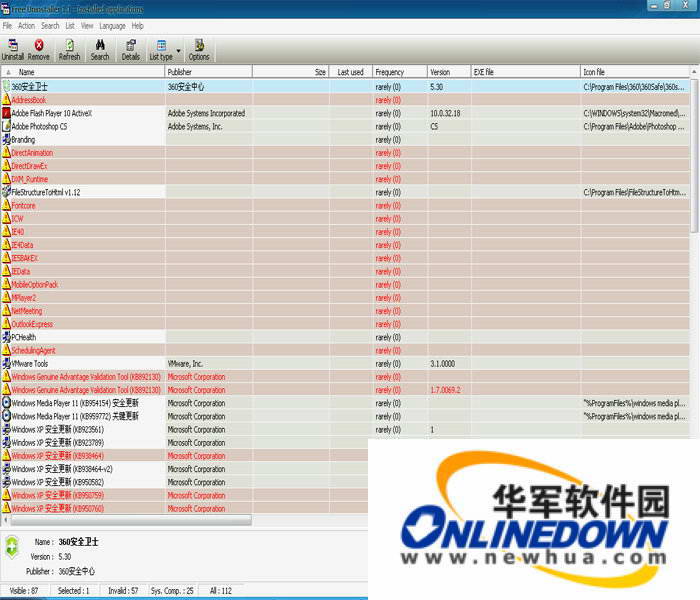The image size is (700, 600).
Task: Sort by the Size column header
Action: point(291,72)
